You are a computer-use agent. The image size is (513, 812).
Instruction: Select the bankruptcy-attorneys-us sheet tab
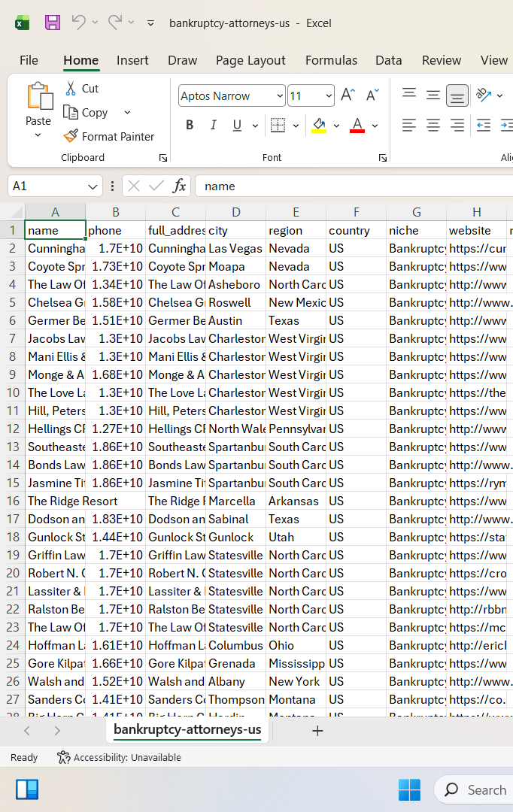click(187, 729)
